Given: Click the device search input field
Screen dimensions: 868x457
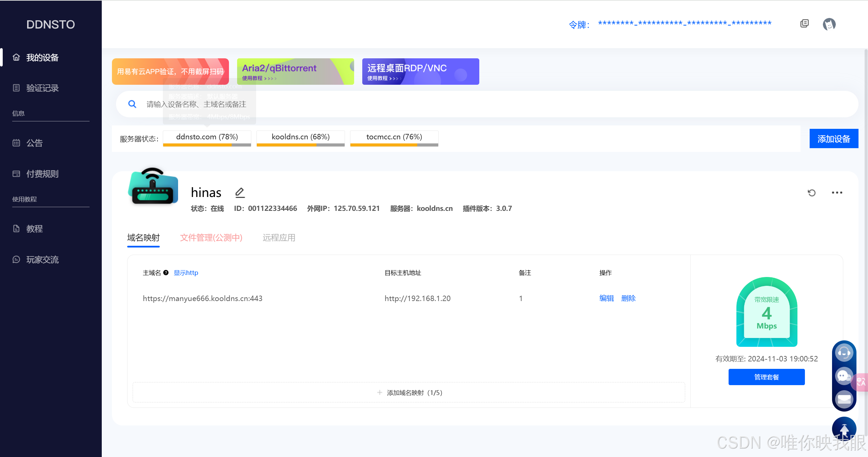Looking at the screenshot, I should point(475,104).
